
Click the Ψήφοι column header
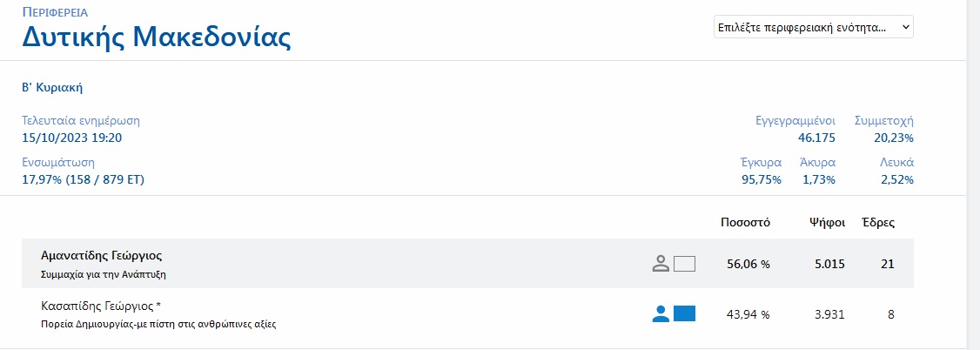point(826,222)
